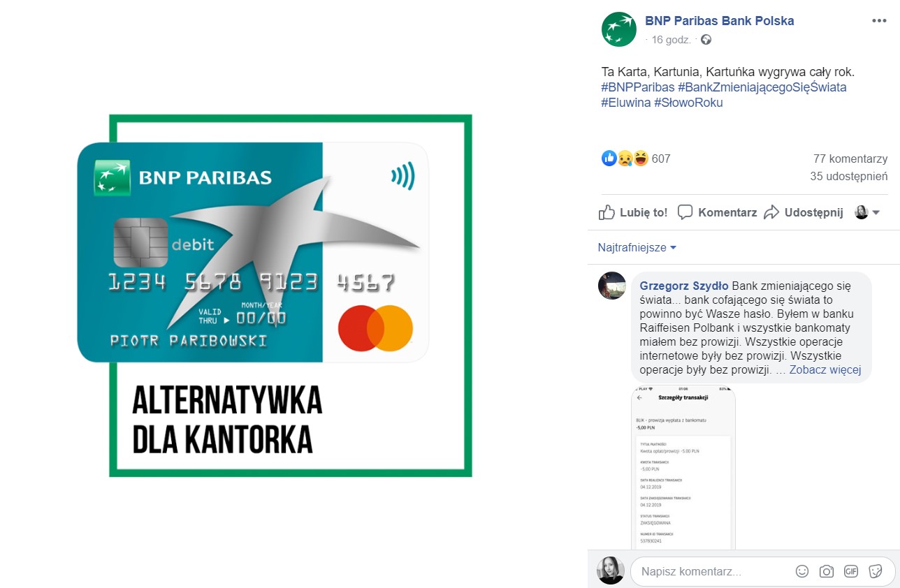
Task: Open the transaction screenshot attached to comment
Action: (683, 468)
